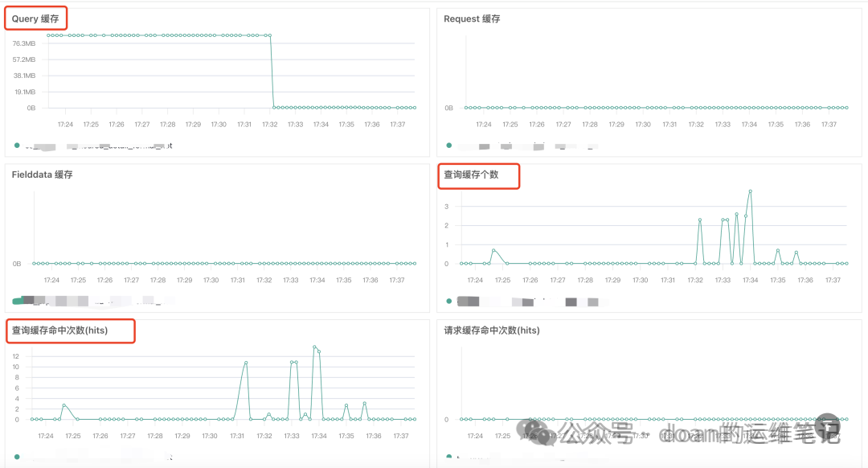The height and width of the screenshot is (468, 868).
Task: Select the highest peak point in 查询缓存命中次数 chart
Action: [x=314, y=347]
